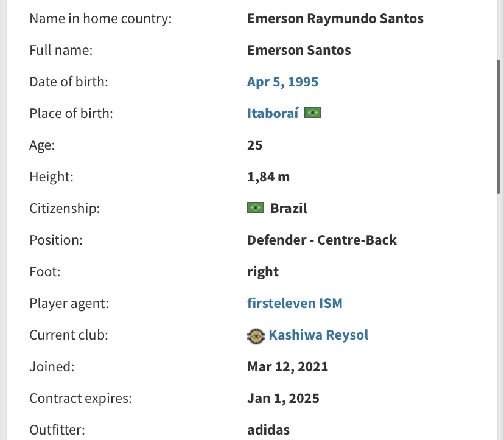This screenshot has height=440, width=504.
Task: Click the height value 1,84 m
Action: point(268,176)
